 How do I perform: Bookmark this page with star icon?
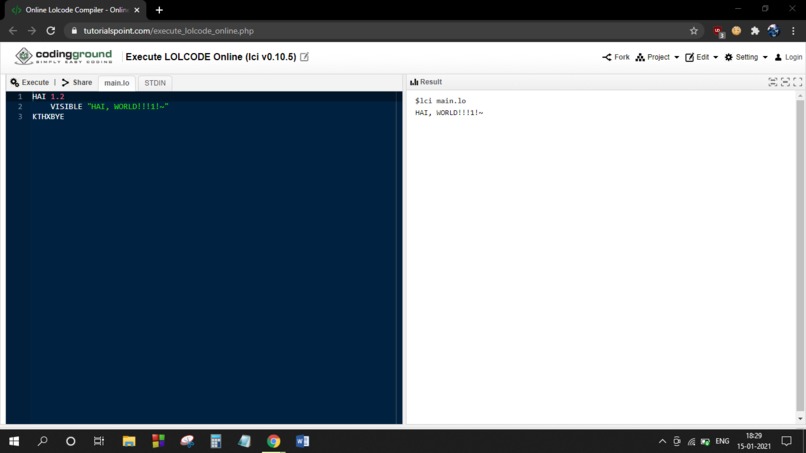pos(693,31)
